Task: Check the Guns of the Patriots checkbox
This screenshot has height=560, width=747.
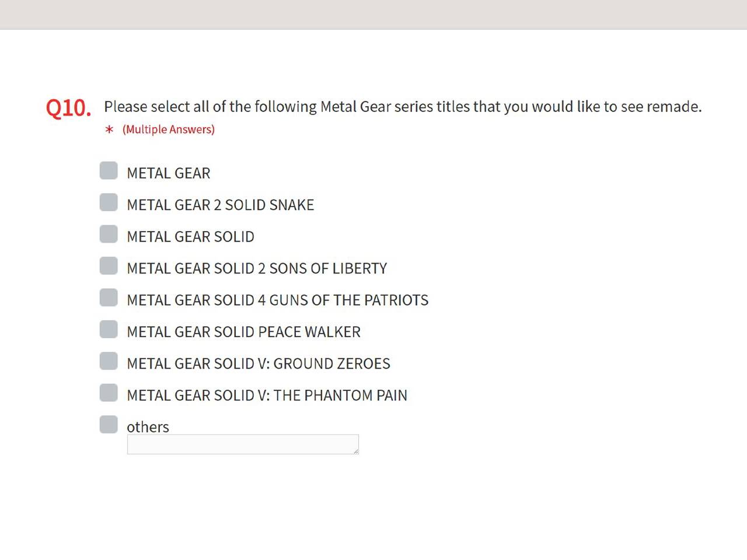Action: [x=109, y=297]
